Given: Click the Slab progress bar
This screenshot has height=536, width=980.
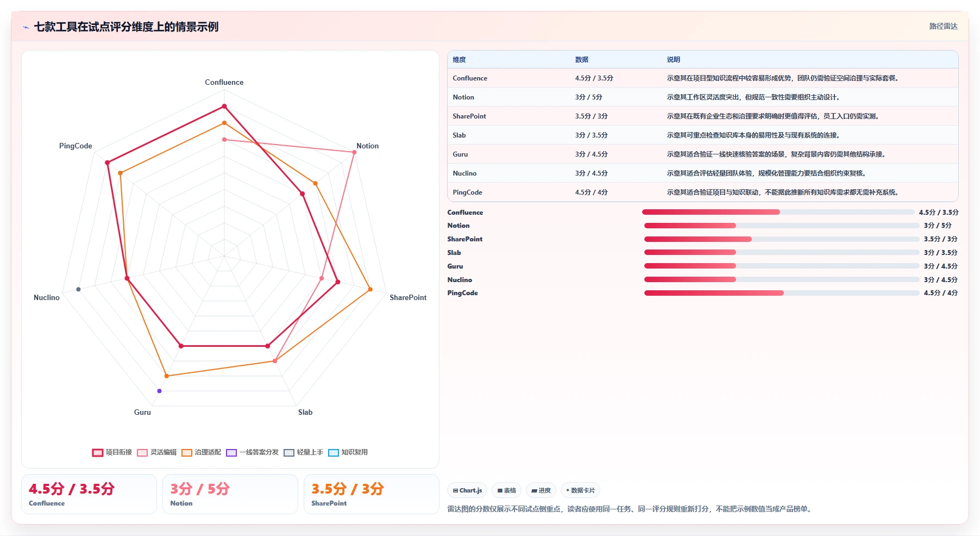Looking at the screenshot, I should (782, 252).
